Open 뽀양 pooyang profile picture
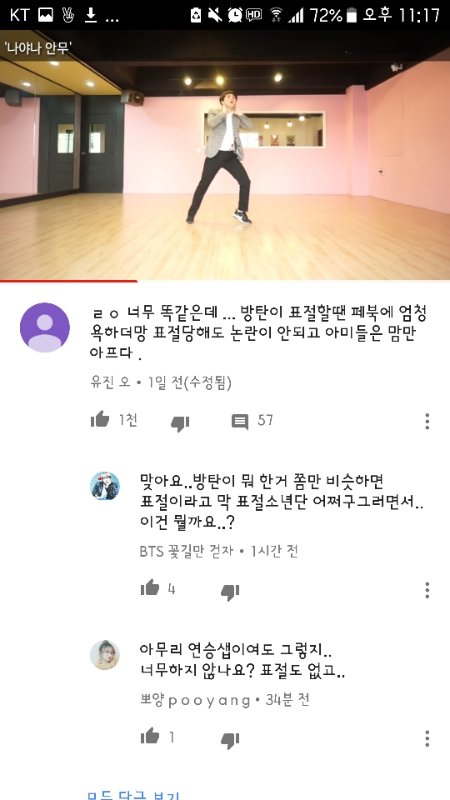 [105, 655]
